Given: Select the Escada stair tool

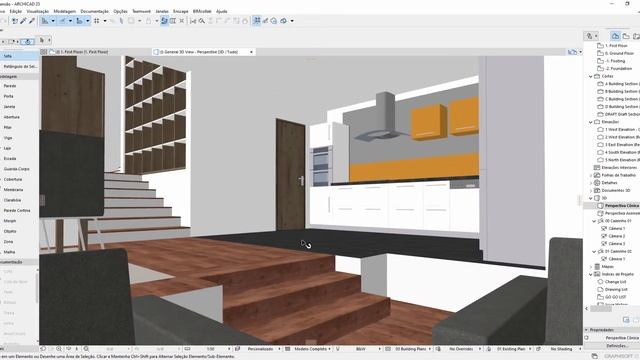Looking at the screenshot, I should click(19, 158).
